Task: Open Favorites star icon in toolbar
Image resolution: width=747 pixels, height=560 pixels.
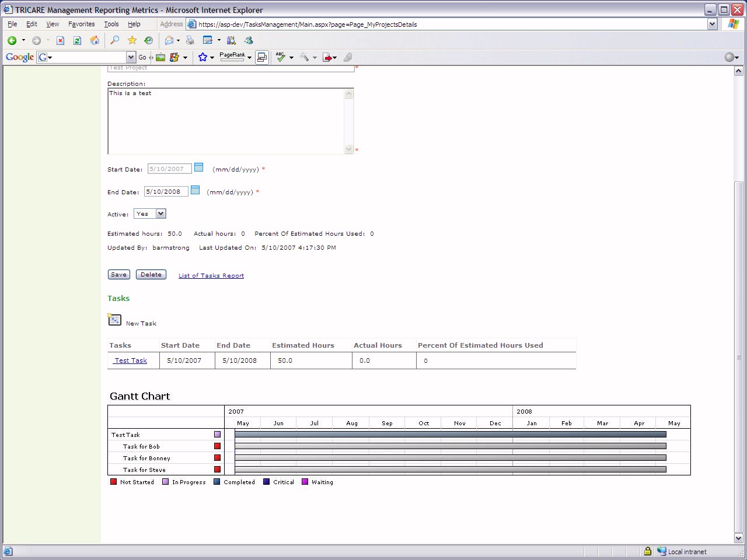Action: click(132, 40)
